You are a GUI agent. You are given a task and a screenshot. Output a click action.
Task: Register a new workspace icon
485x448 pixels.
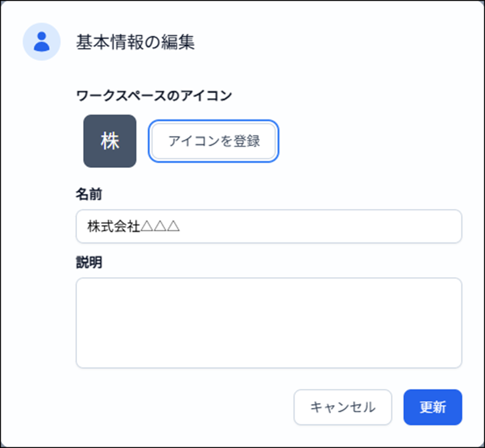coord(213,141)
